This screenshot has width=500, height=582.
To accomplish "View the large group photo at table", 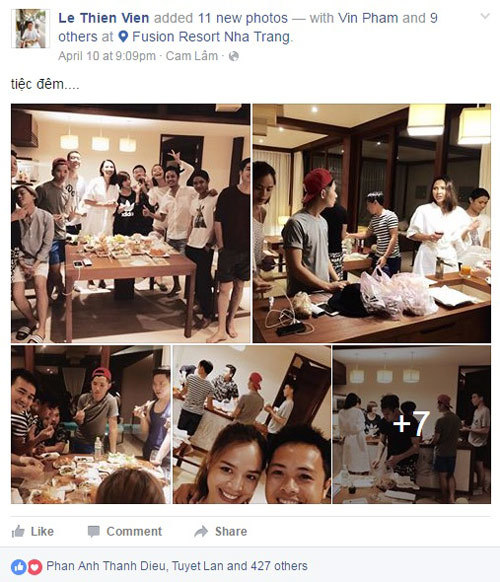I will coord(131,223).
